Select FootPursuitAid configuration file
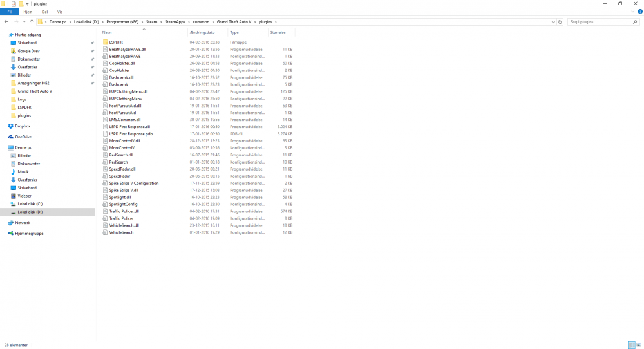The image size is (644, 349). point(122,113)
